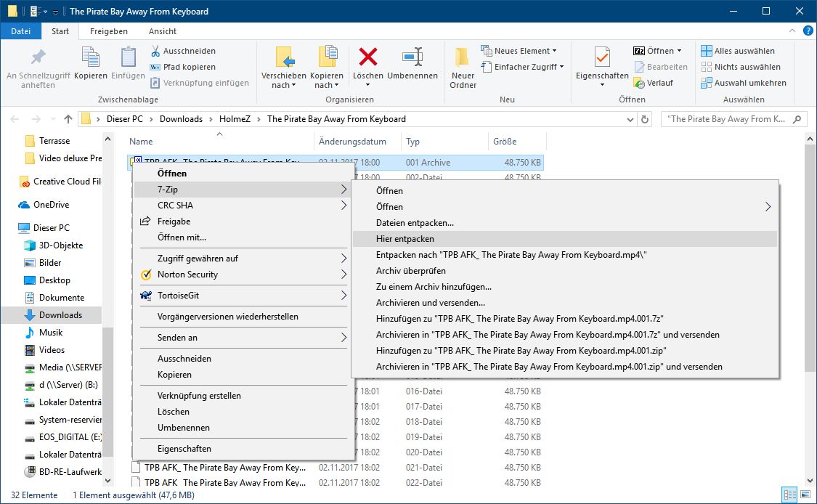Click Bearbeiten in the Öffnen group

[x=661, y=67]
